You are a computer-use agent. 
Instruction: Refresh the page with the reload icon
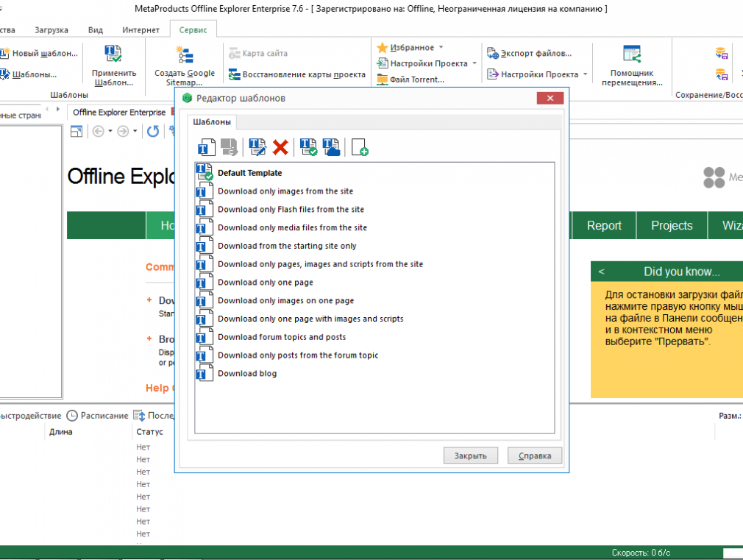(x=152, y=131)
